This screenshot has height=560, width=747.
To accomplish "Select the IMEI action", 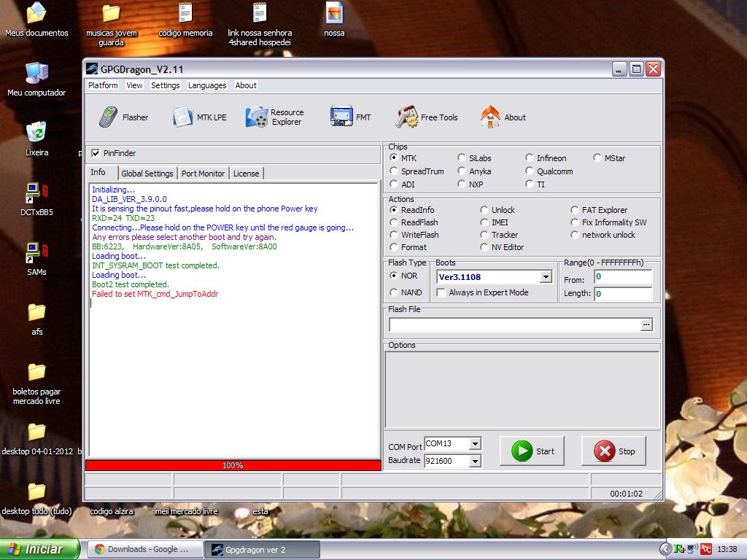I will (484, 222).
